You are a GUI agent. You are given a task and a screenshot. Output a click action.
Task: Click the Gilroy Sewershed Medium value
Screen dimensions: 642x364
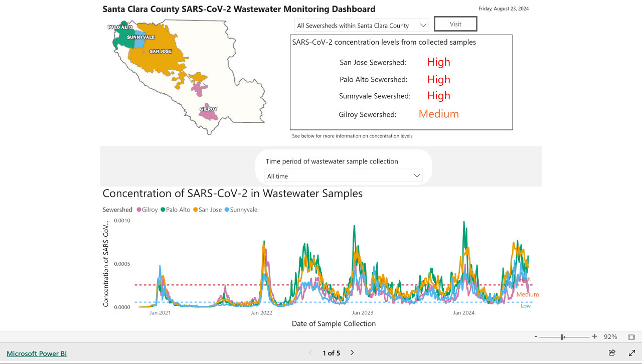tap(439, 114)
